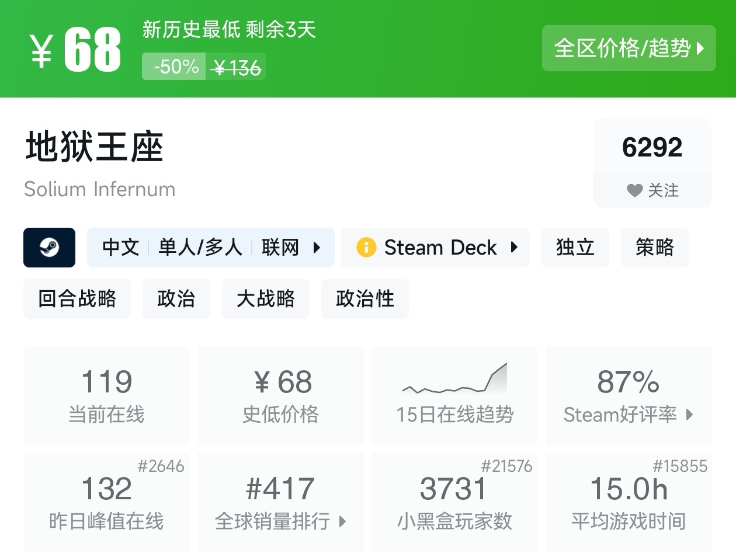Open the 平均游戏时间 15.0h card
This screenshot has height=560, width=736.
629,503
